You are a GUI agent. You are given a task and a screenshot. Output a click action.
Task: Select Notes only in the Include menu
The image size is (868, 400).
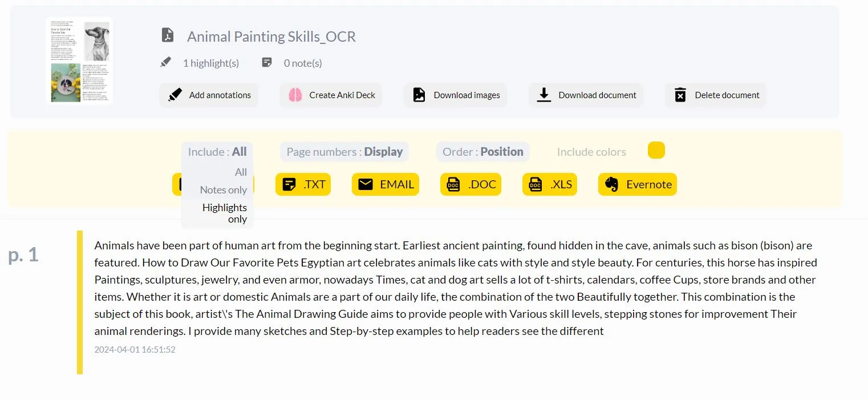pos(223,189)
